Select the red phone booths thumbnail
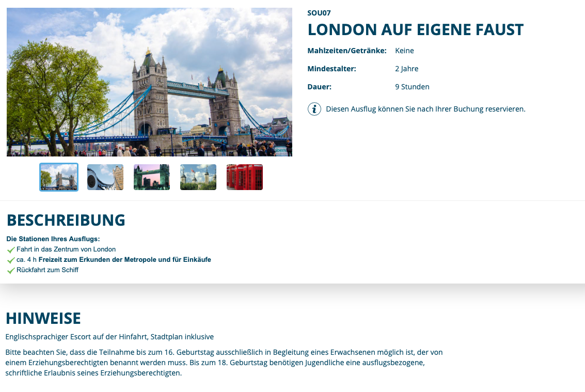The width and height of the screenshot is (585, 392). click(x=245, y=177)
